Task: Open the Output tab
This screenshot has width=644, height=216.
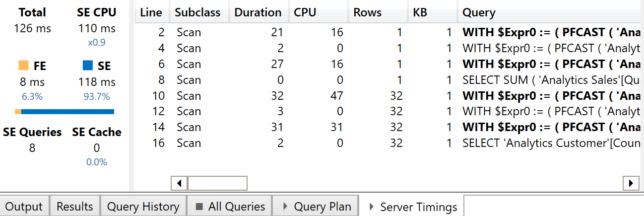Action: [x=25, y=206]
